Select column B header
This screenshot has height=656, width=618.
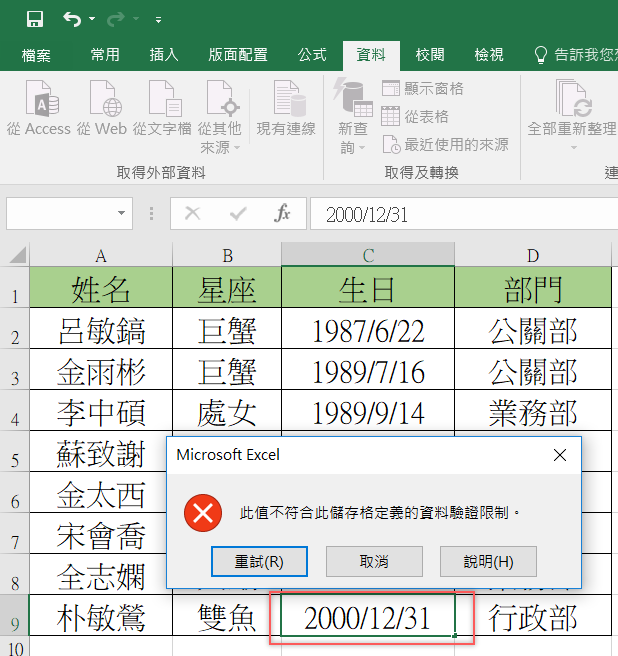pyautogui.click(x=227, y=254)
